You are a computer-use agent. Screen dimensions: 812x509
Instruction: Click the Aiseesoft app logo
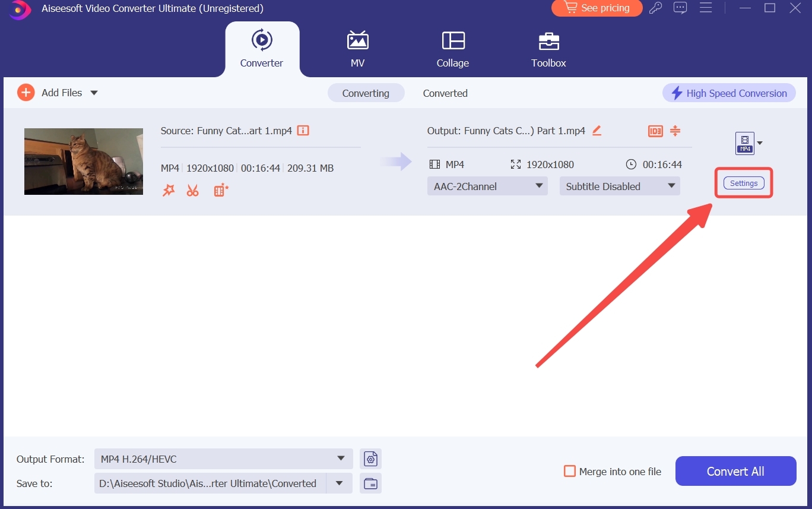point(20,9)
